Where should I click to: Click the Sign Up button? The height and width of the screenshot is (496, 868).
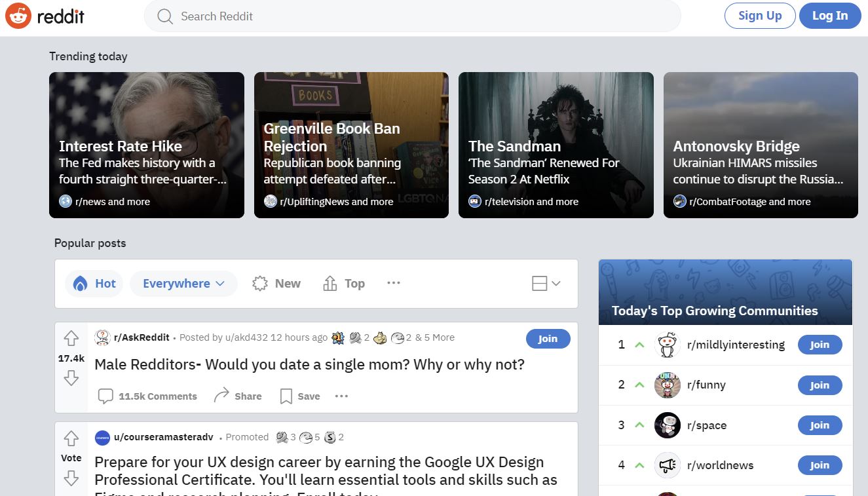(x=760, y=16)
